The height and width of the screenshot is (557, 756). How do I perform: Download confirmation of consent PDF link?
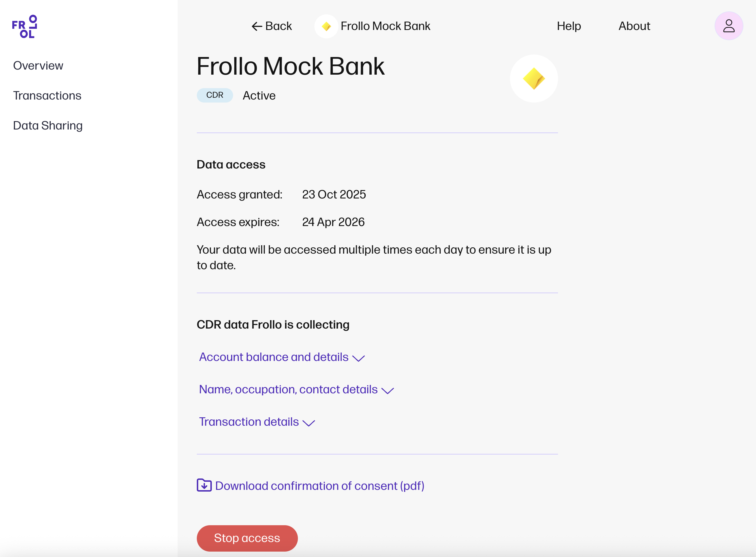(x=319, y=486)
